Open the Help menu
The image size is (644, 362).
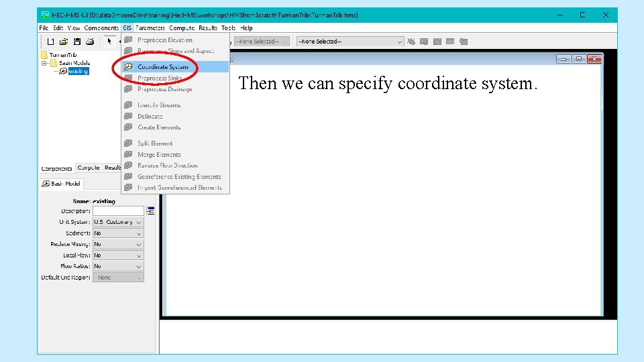pos(246,28)
